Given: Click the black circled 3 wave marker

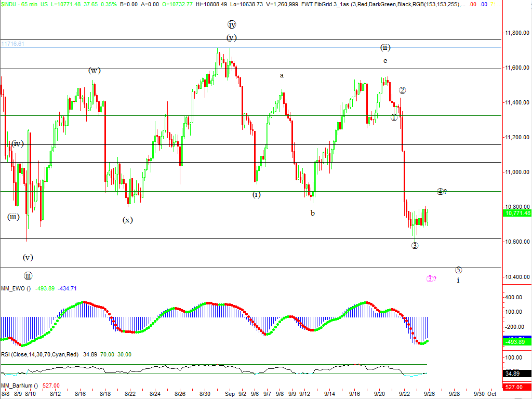Looking at the screenshot, I should [x=415, y=245].
